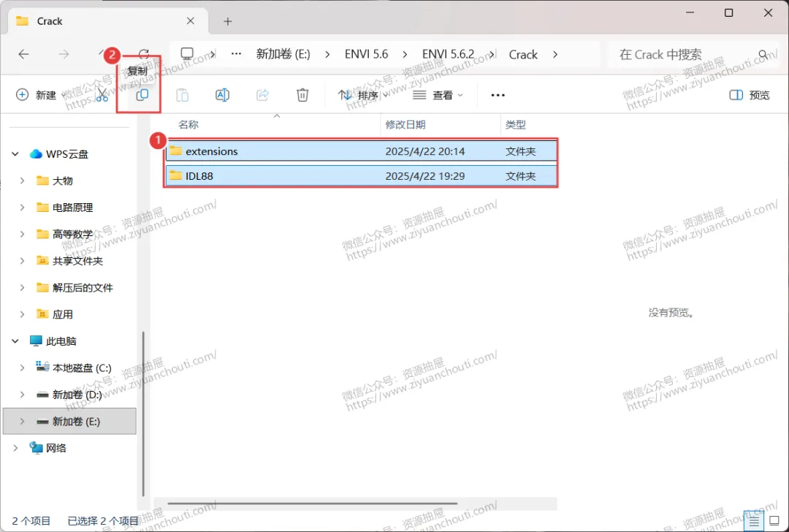Select 新加卷 (D:) drive
This screenshot has height=532, width=789.
[x=69, y=395]
